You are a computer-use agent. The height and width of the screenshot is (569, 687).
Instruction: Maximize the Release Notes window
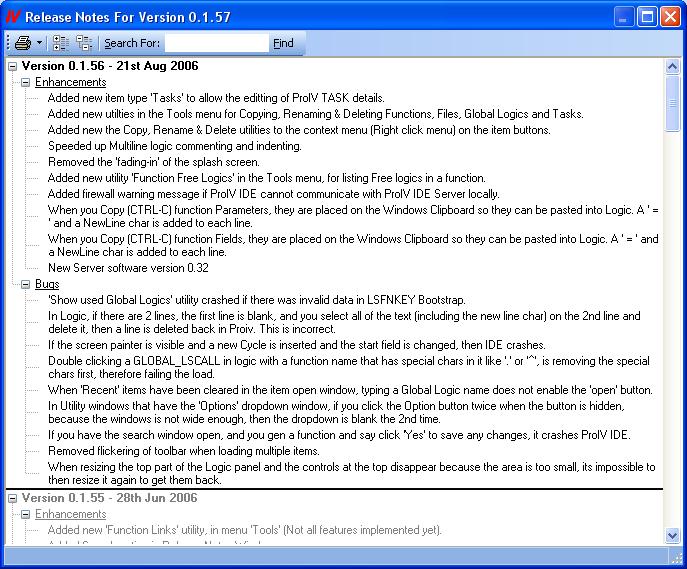pyautogui.click(x=647, y=17)
